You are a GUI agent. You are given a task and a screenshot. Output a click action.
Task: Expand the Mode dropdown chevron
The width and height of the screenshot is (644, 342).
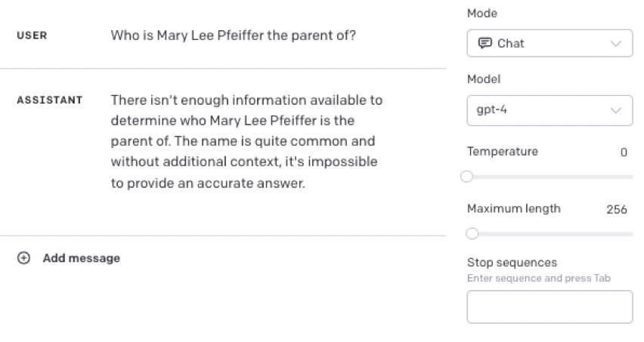click(616, 44)
